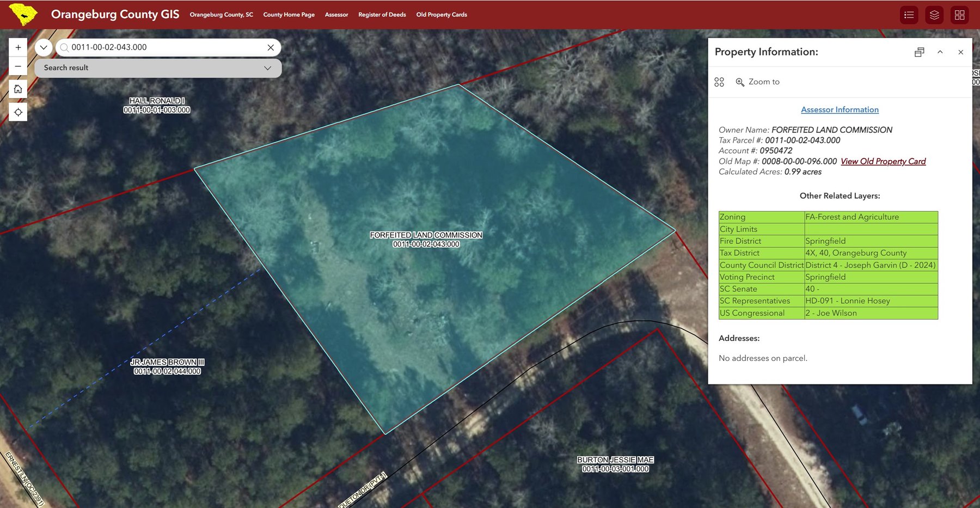View Old Property Card
The image size is (980, 508).
tap(883, 161)
